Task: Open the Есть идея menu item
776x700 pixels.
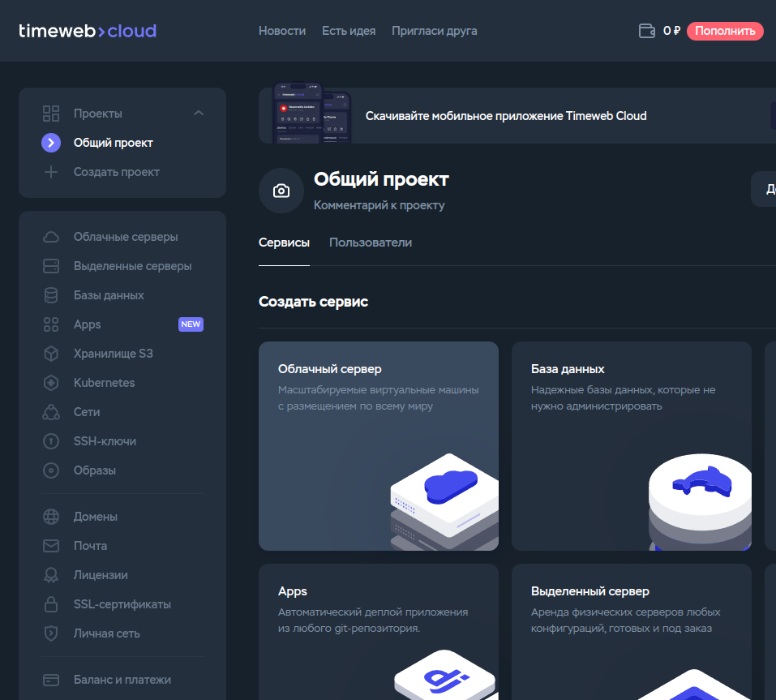Action: click(x=349, y=31)
